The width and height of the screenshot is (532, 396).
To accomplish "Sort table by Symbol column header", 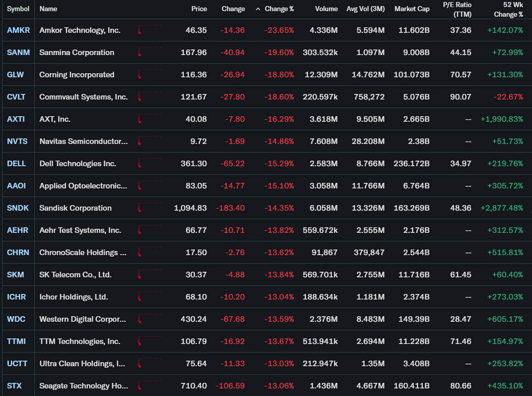I will tap(18, 9).
